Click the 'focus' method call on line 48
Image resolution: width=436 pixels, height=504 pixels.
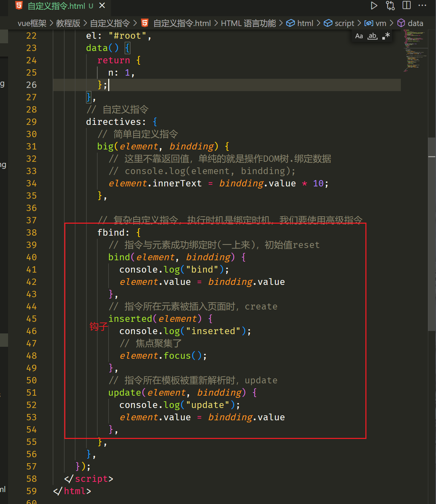point(177,356)
